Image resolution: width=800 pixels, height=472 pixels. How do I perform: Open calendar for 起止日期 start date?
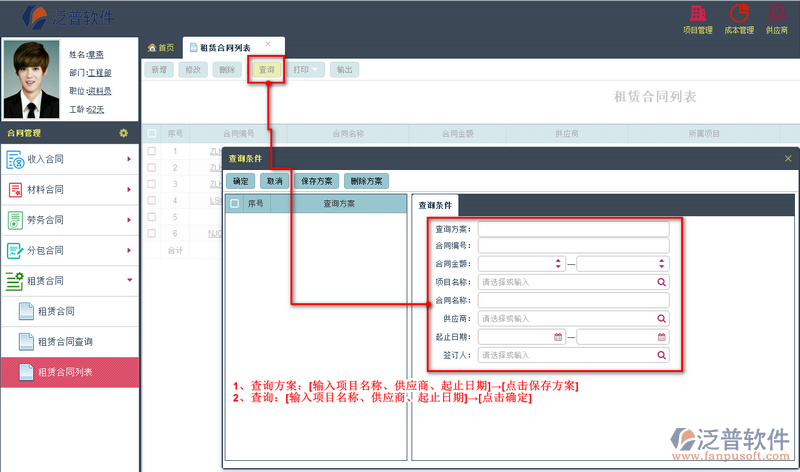click(x=558, y=337)
